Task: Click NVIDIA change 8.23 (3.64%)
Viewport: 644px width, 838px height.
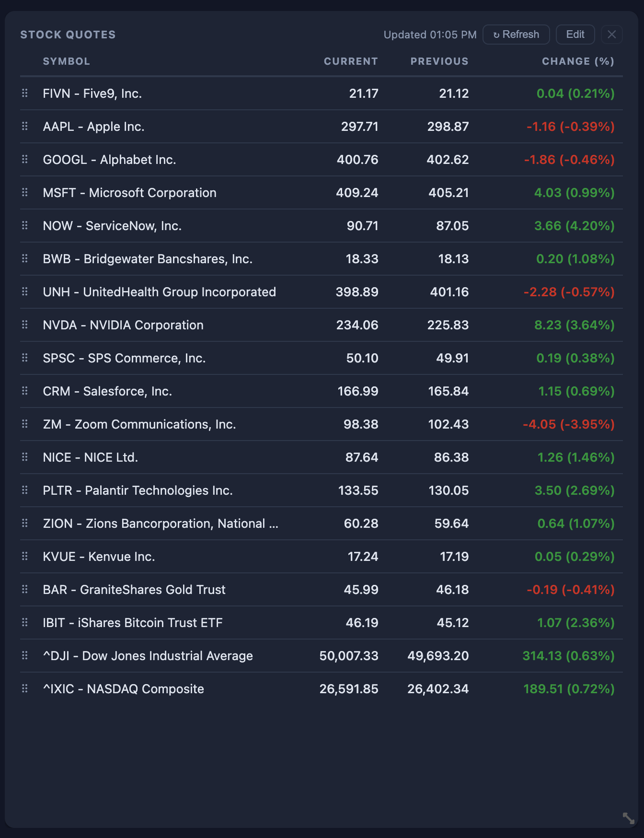Action: [575, 325]
